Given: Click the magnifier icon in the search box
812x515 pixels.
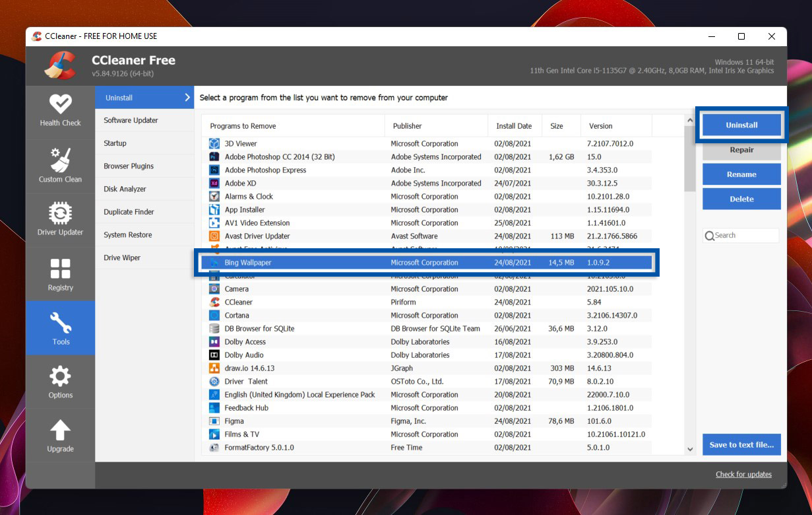Looking at the screenshot, I should 710,236.
